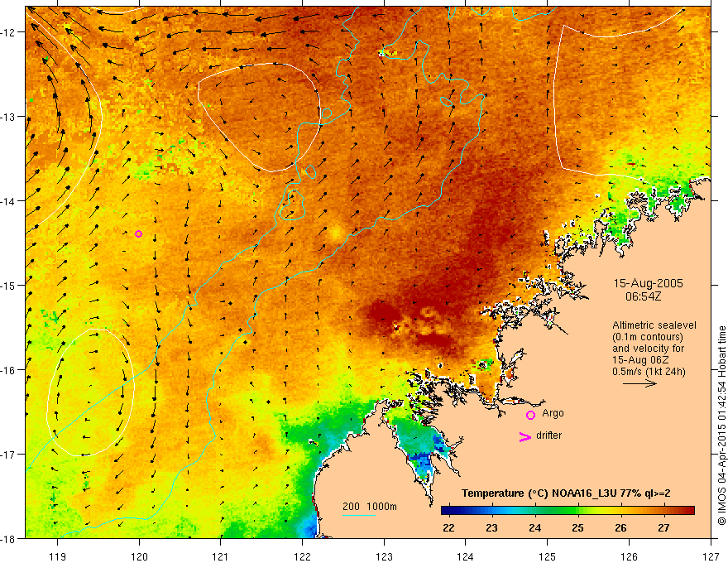Click the latitude label -16
728x563 pixels.
9,370
